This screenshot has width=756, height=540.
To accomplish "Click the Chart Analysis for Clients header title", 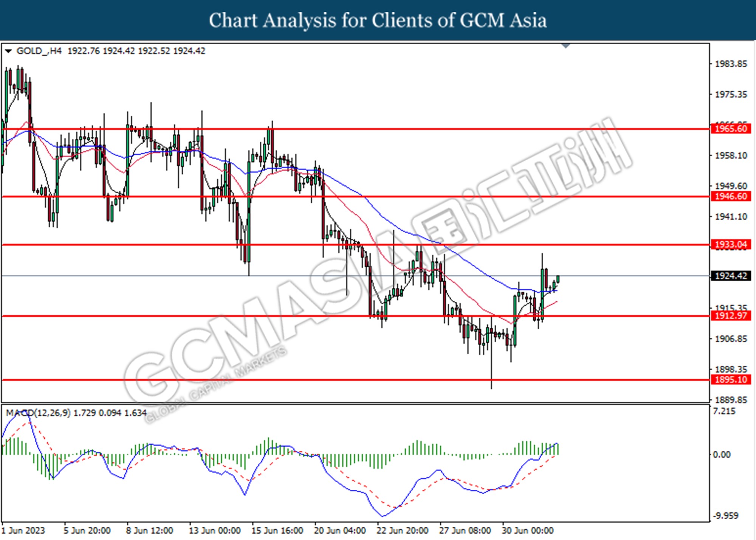I will (x=378, y=20).
